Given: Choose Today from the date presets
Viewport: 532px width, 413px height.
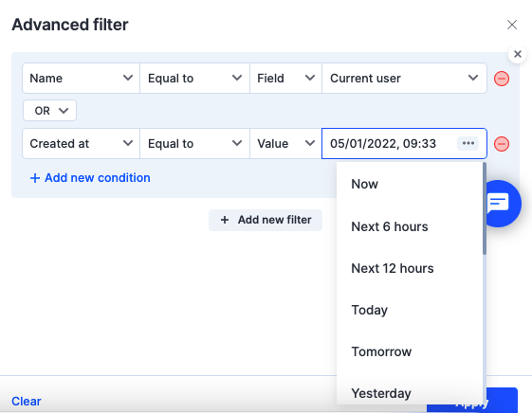Looking at the screenshot, I should [x=410, y=310].
